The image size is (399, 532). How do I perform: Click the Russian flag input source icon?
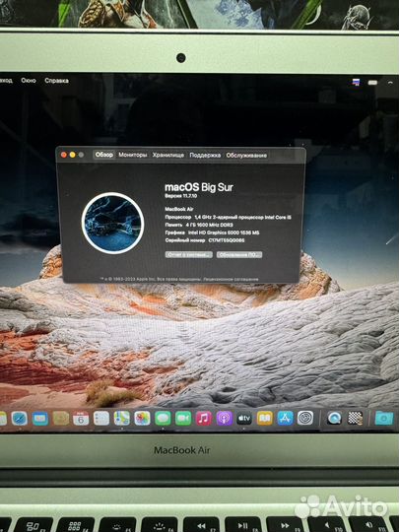(356, 82)
